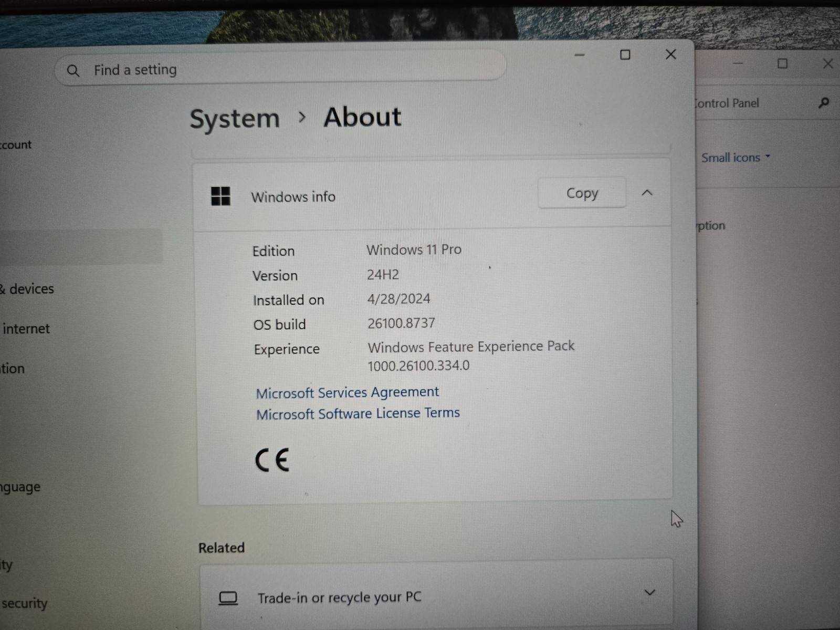Click the Related section heading
Viewport: 840px width, 630px height.
click(222, 548)
